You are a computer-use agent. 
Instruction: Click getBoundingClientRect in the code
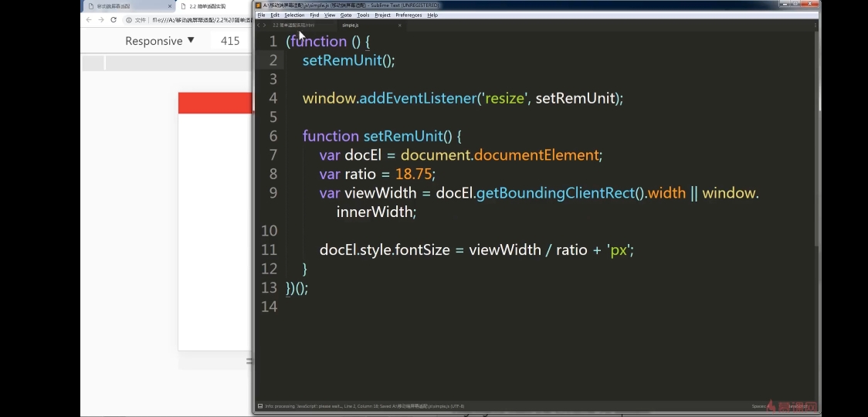555,193
